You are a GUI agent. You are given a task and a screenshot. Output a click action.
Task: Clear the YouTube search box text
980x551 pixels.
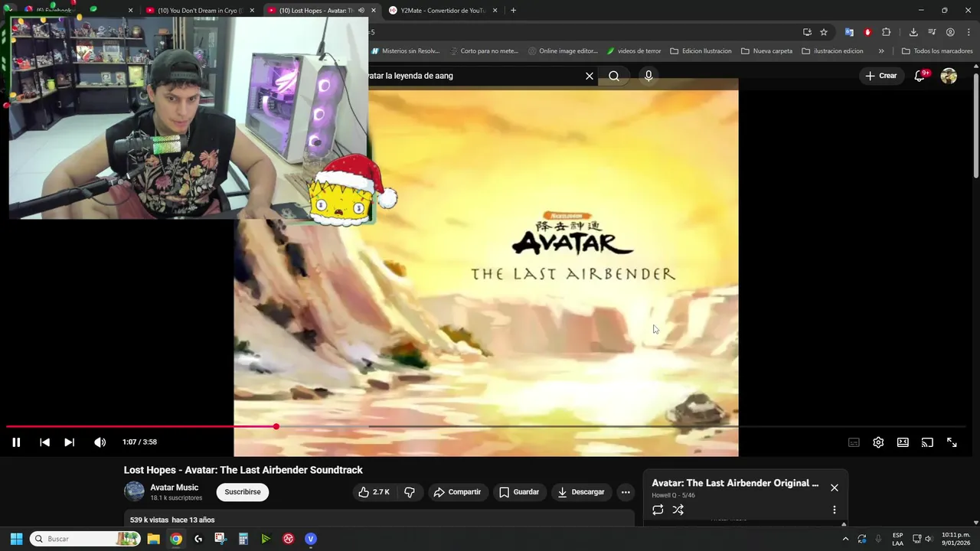coord(590,76)
